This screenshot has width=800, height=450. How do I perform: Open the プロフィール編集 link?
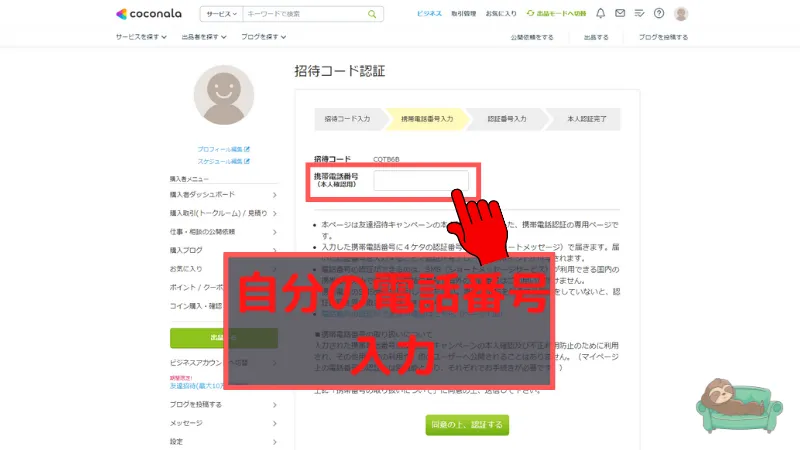(x=223, y=149)
